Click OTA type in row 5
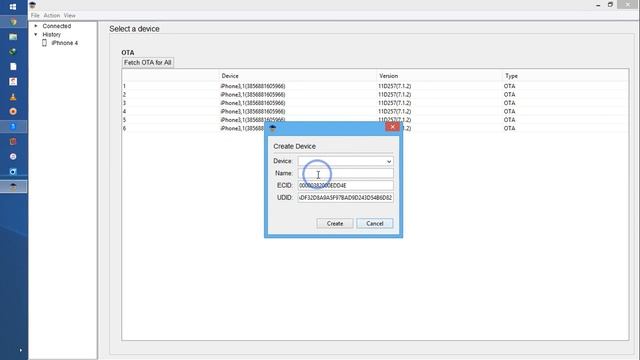 click(x=509, y=120)
